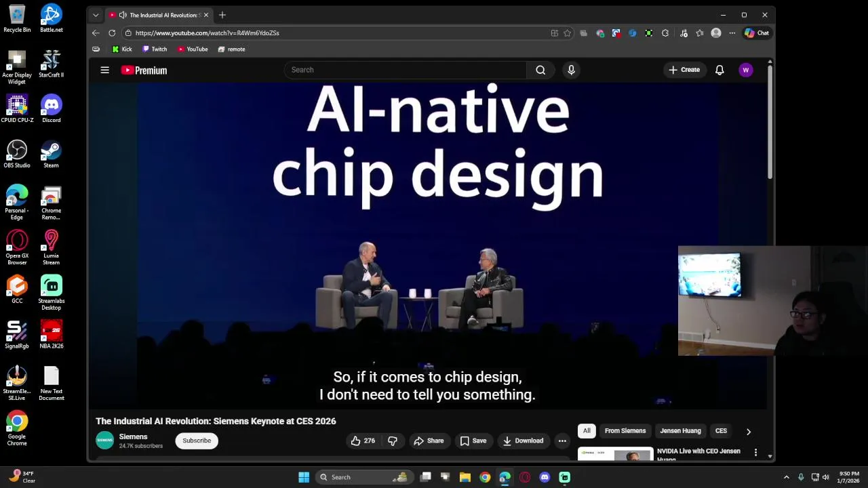Focus the YouTube search input field
This screenshot has width=868, height=488.
coord(406,70)
